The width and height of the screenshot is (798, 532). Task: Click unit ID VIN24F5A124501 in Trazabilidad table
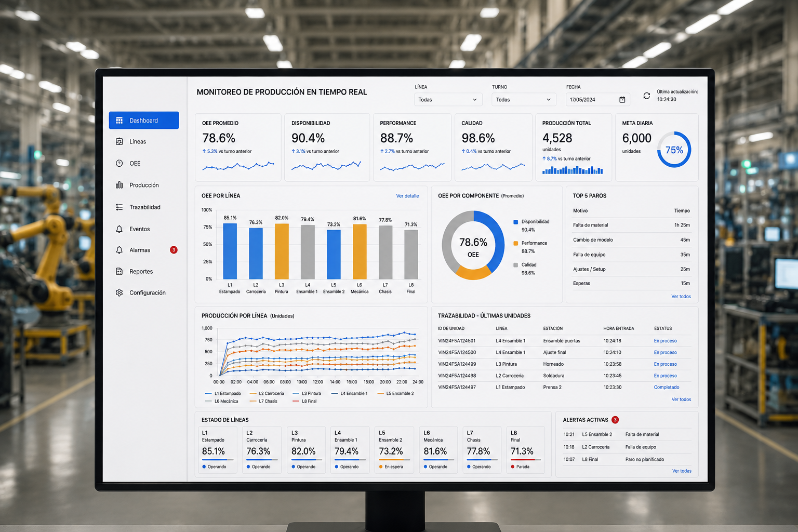point(457,341)
